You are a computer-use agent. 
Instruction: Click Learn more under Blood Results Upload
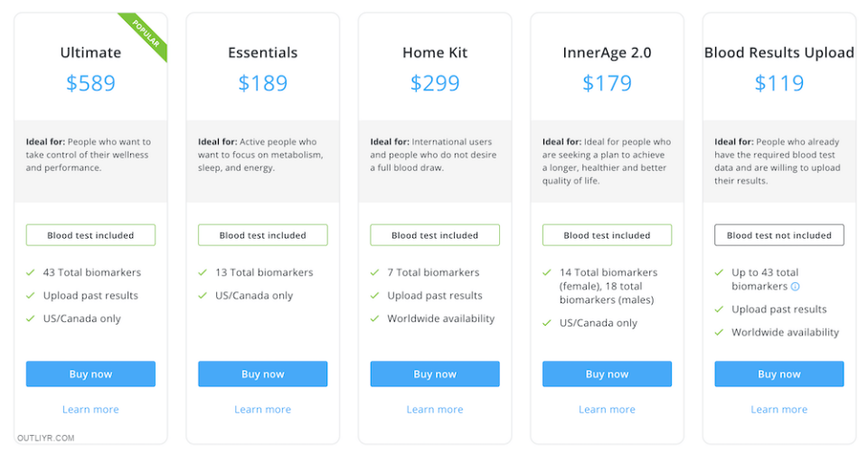(779, 409)
